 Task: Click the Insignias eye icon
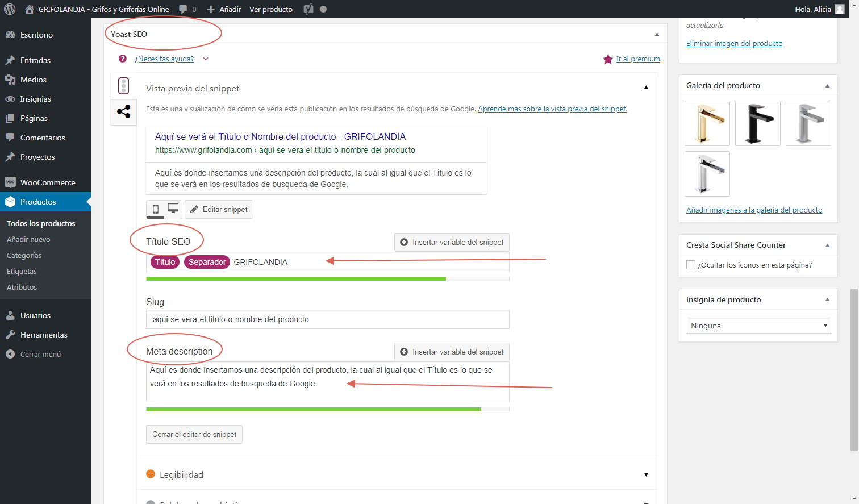(10, 99)
